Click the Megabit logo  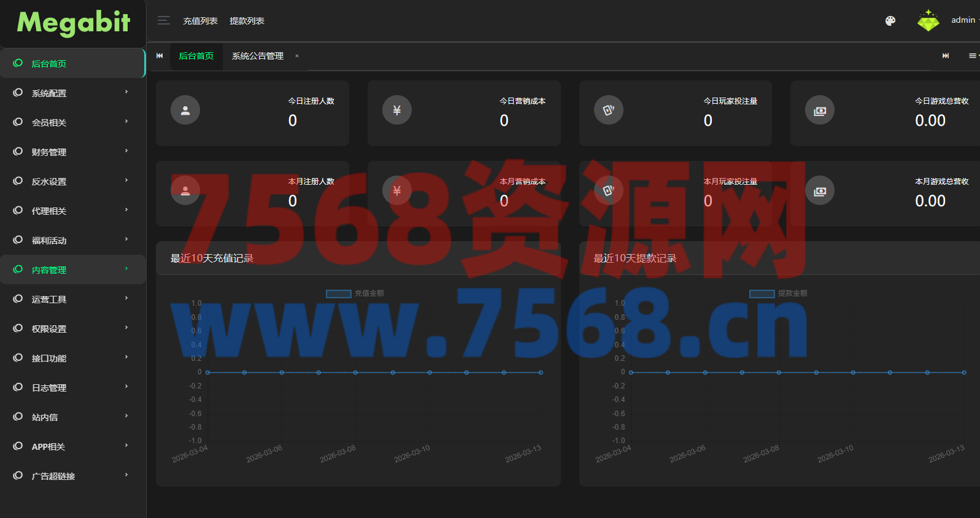coord(73,23)
